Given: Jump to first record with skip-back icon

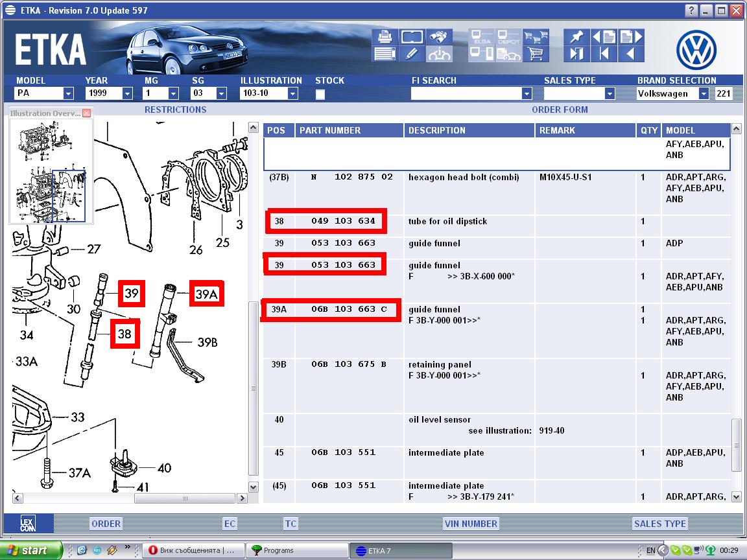Looking at the screenshot, I should click(x=604, y=54).
